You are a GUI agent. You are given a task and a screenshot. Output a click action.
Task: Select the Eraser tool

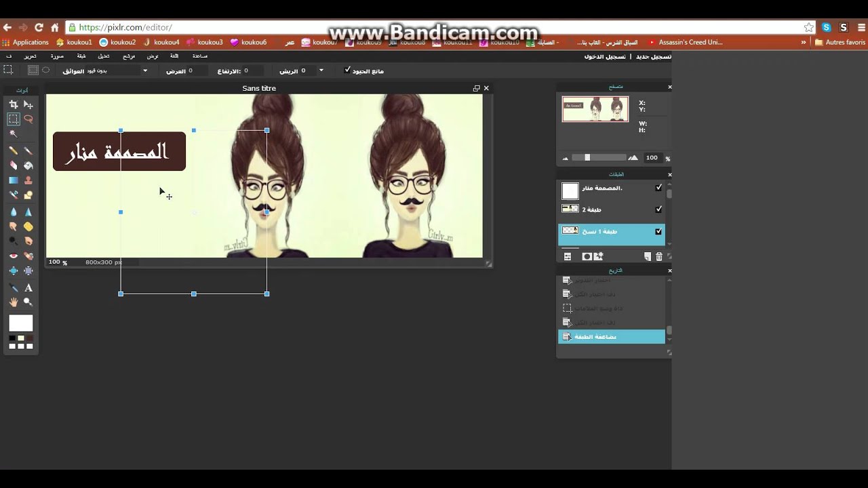pyautogui.click(x=13, y=165)
